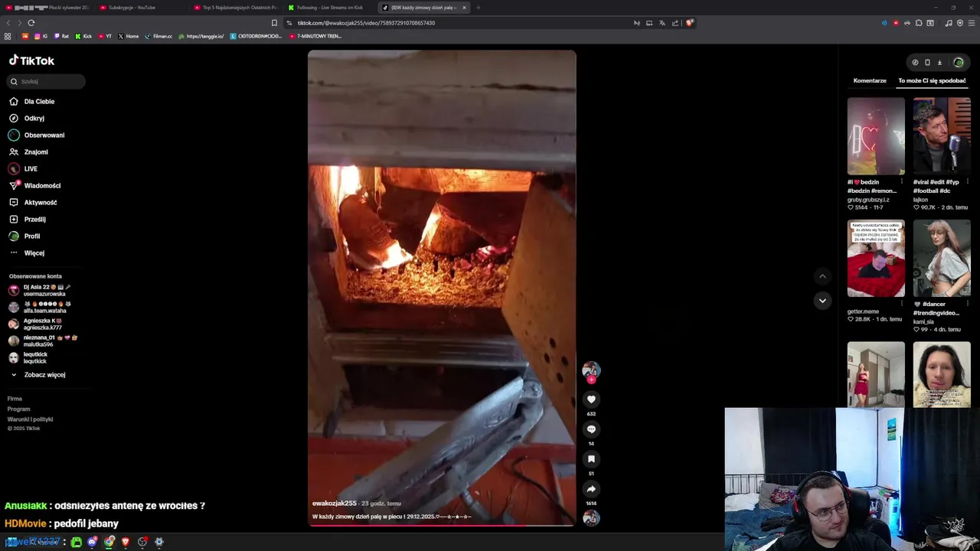Screen dimensions: 980x551
Task: Click the address bar URL
Action: (366, 23)
